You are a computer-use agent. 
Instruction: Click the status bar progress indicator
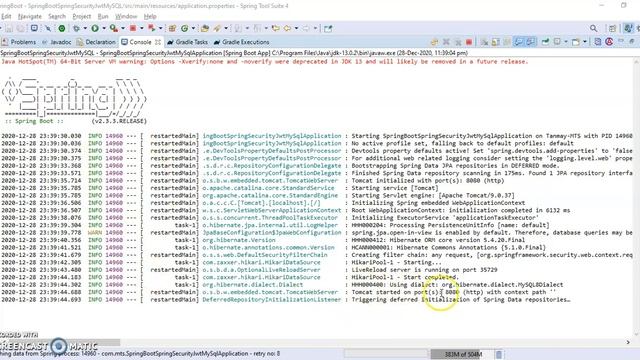386,354
